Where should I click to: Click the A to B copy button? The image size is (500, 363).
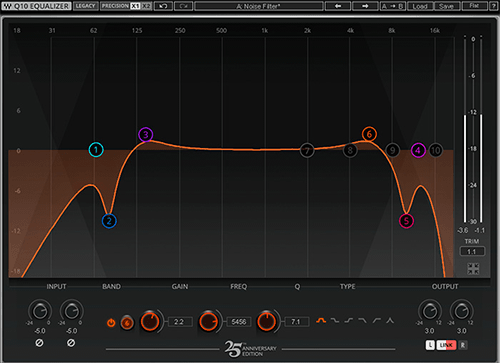click(393, 6)
